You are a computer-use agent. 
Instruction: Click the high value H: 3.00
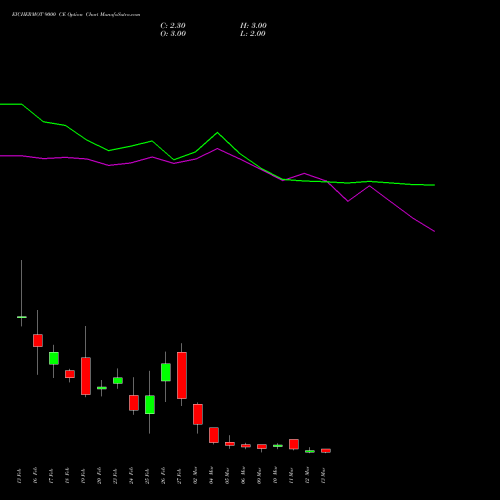click(x=253, y=26)
